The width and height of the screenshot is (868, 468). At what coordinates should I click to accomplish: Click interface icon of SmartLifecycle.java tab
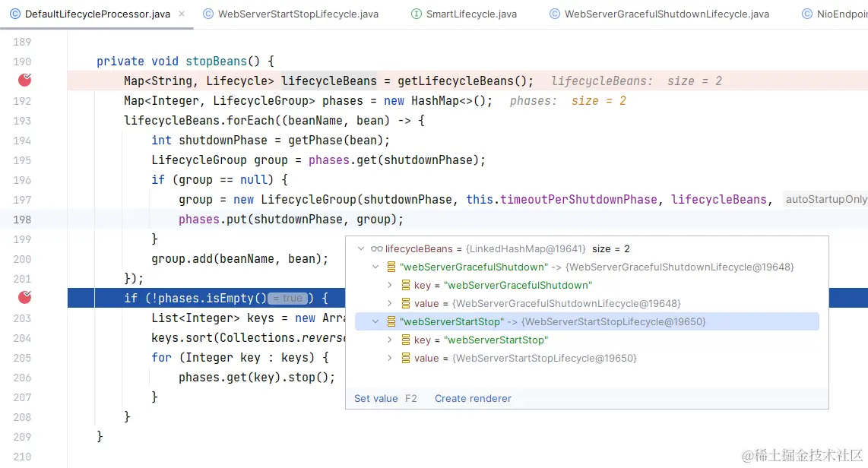[417, 14]
